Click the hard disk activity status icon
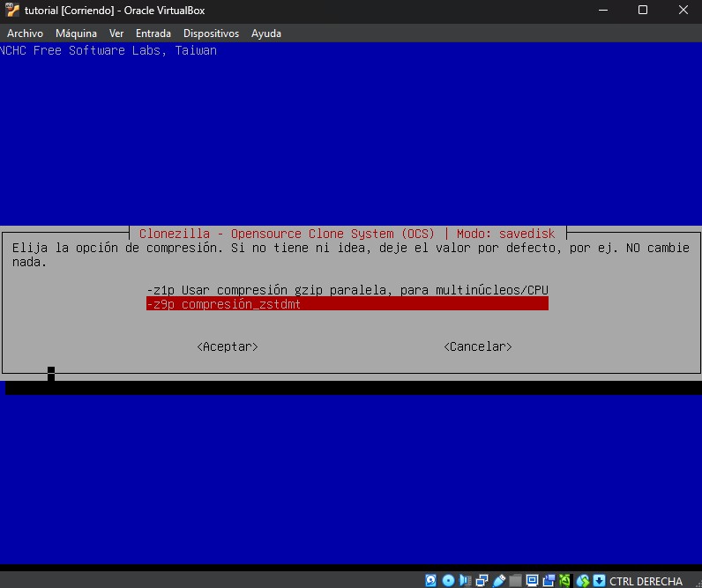 430,581
